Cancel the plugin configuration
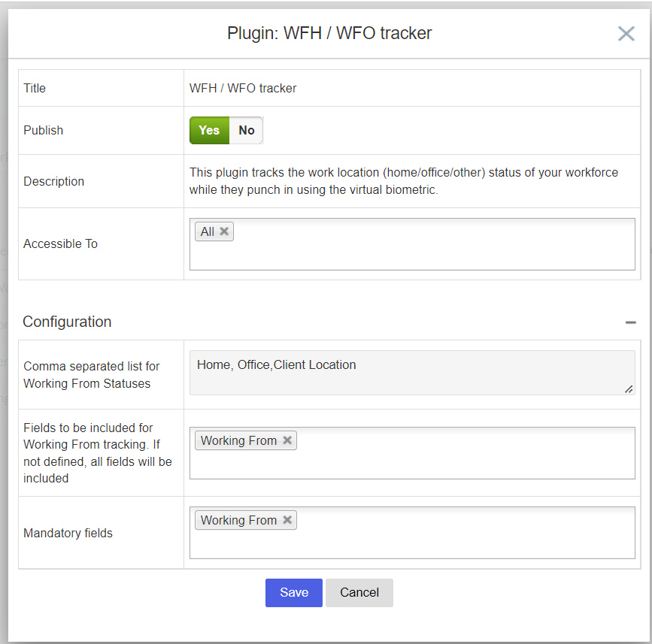Screen dimensions: 652x644 tap(359, 593)
